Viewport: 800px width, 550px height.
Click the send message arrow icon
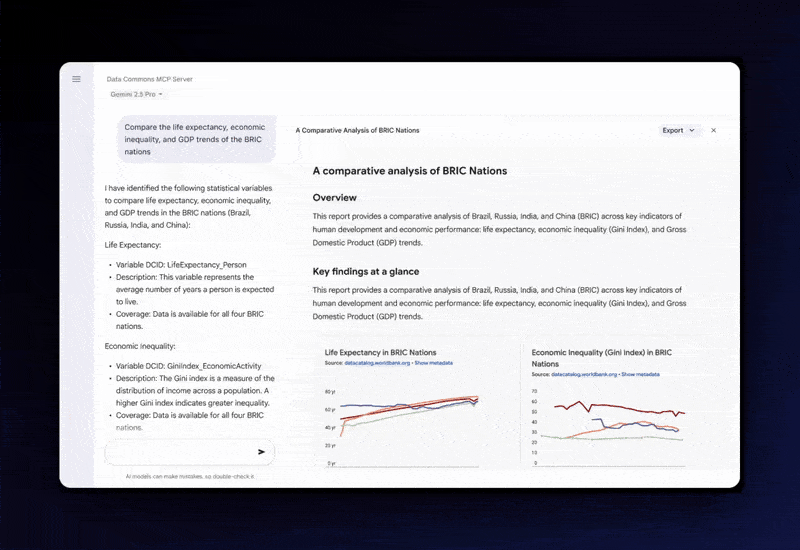pyautogui.click(x=261, y=452)
